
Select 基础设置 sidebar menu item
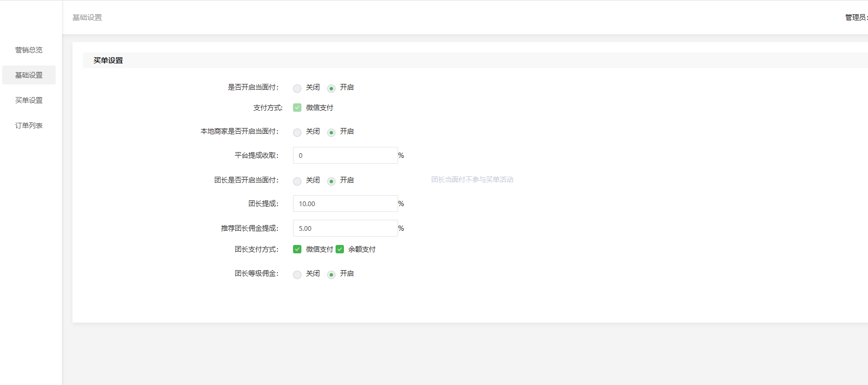click(29, 75)
